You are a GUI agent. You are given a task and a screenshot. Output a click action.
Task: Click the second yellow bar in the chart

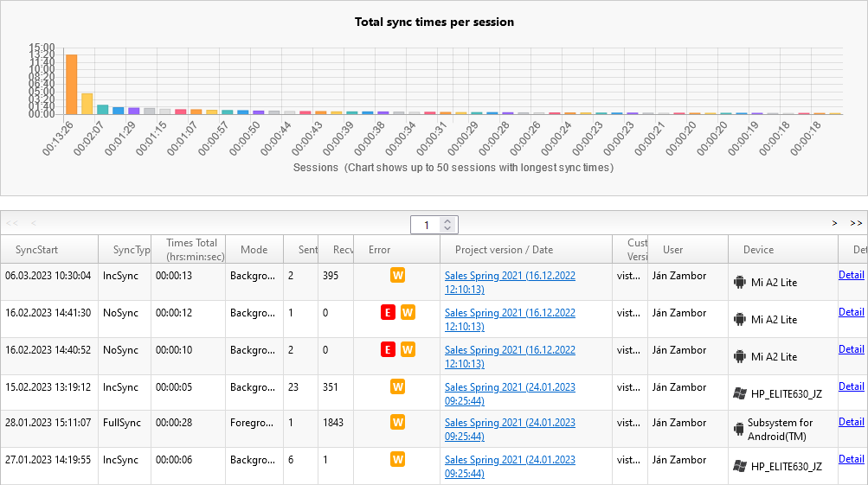[87, 104]
